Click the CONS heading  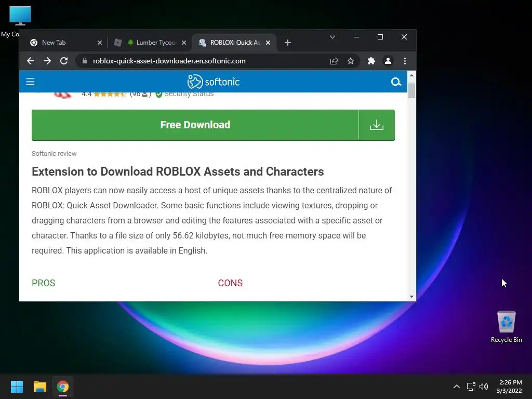click(230, 283)
